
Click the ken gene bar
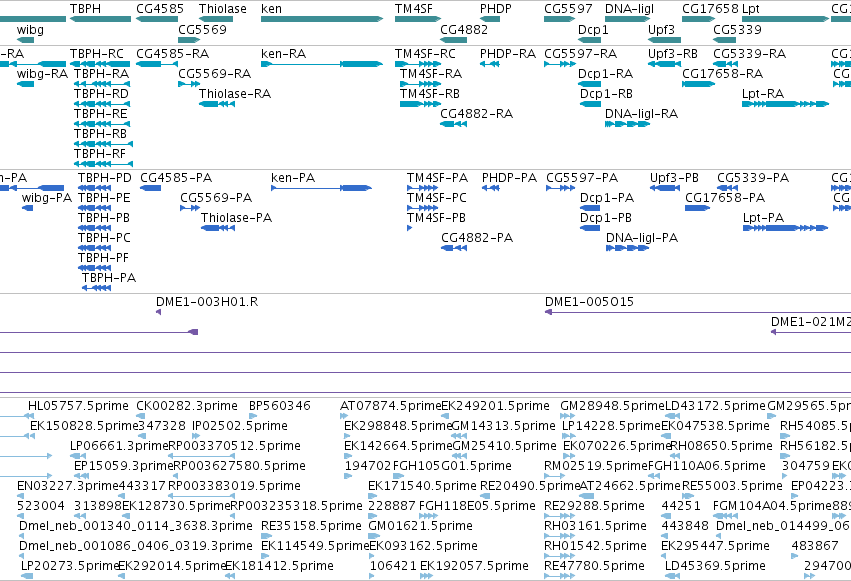tap(322, 19)
